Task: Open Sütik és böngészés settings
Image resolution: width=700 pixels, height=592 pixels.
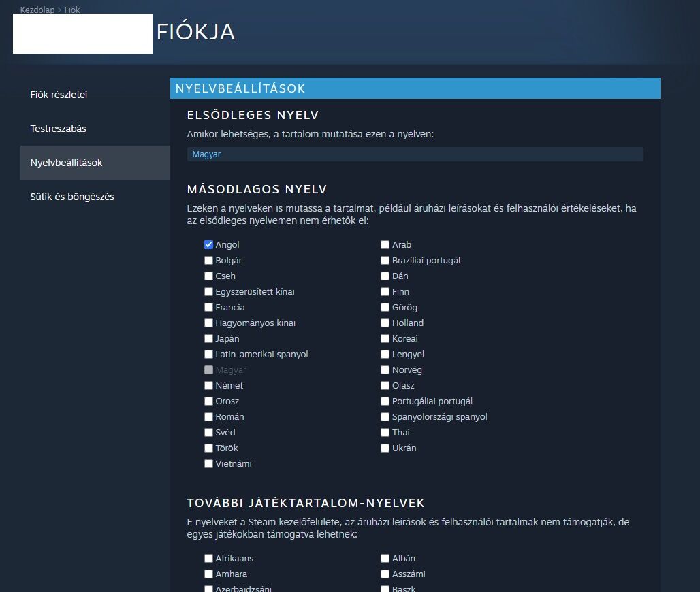Action: coord(72,197)
